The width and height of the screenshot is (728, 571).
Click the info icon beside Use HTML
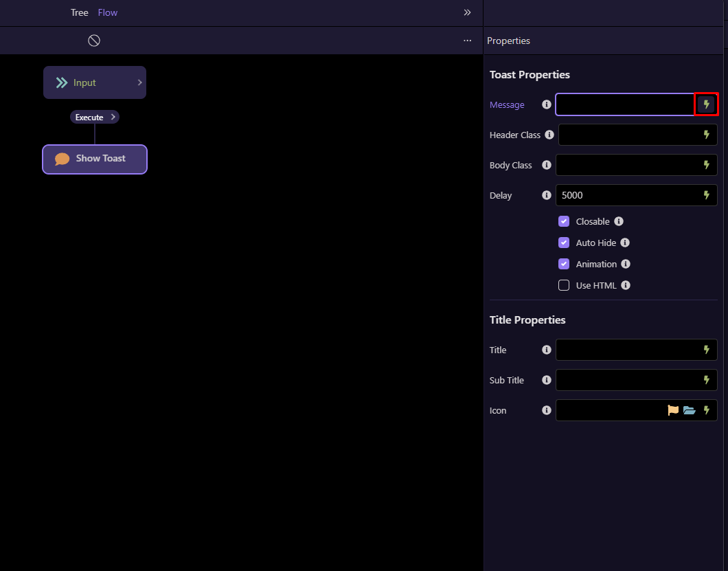click(626, 285)
